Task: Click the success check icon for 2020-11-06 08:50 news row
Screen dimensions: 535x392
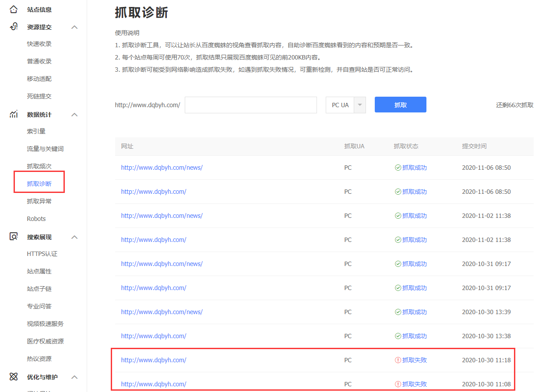Action: click(398, 168)
